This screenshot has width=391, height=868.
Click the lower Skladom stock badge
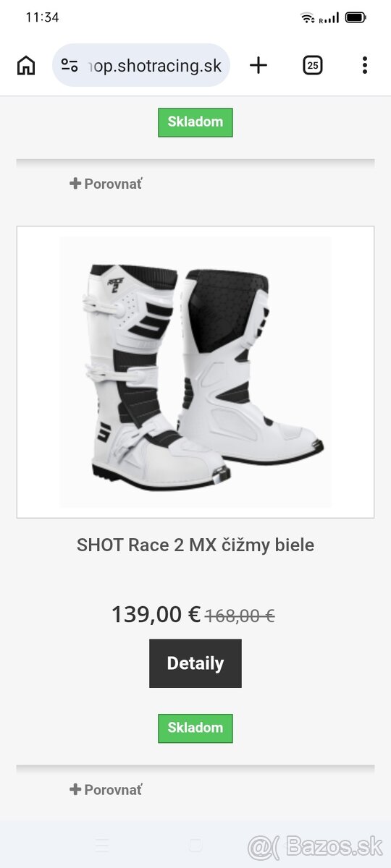pyautogui.click(x=195, y=728)
